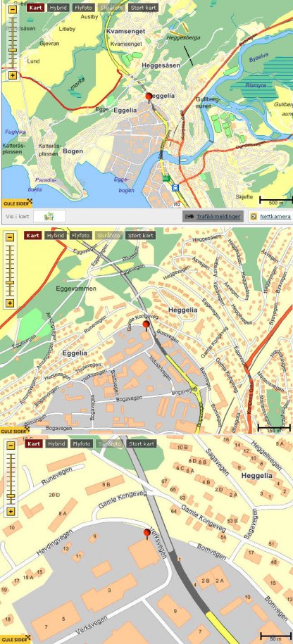Select Kart tab on the 50 m map
This screenshot has height=644, width=293.
pos(34,443)
